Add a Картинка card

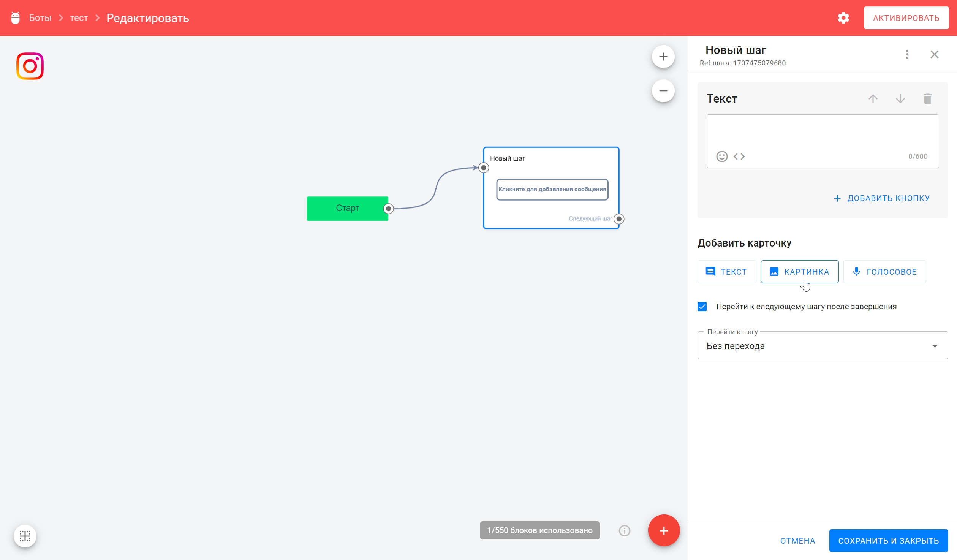[799, 272]
